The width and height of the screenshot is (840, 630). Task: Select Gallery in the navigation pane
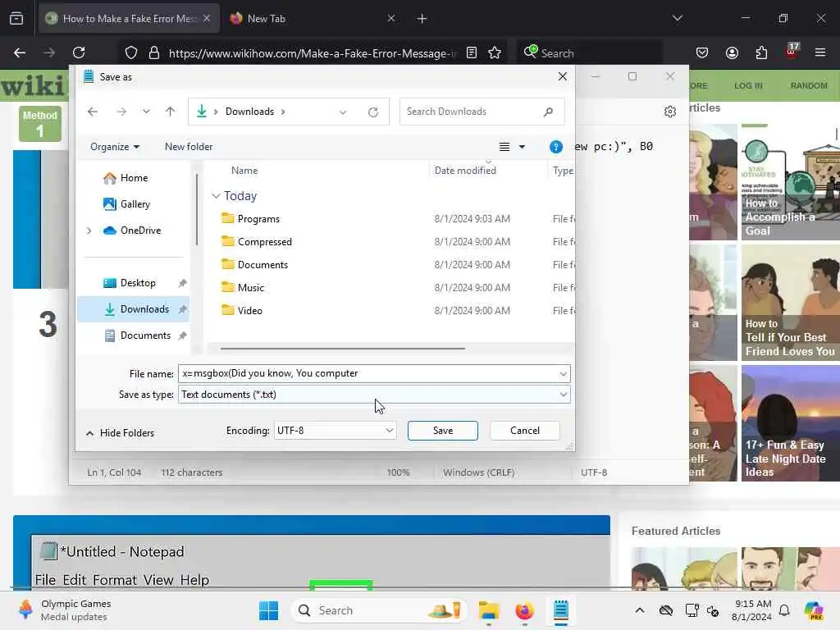[127, 204]
